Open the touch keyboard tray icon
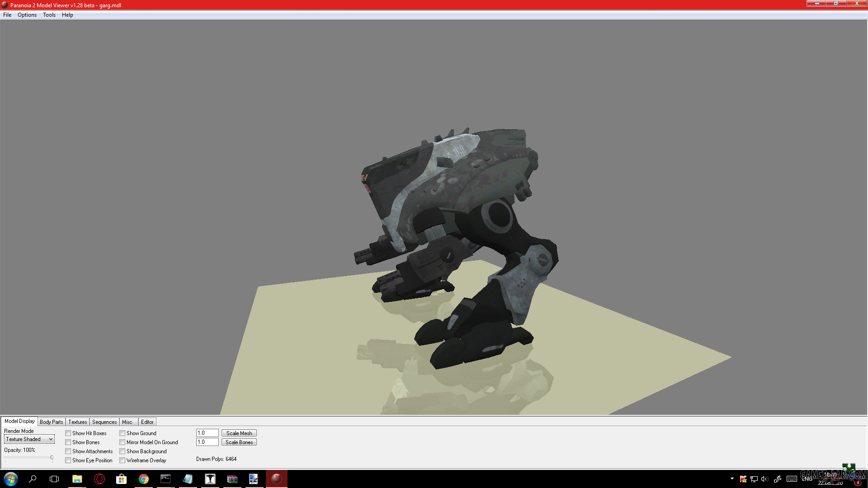Screen dimensions: 868x488 point(792,479)
